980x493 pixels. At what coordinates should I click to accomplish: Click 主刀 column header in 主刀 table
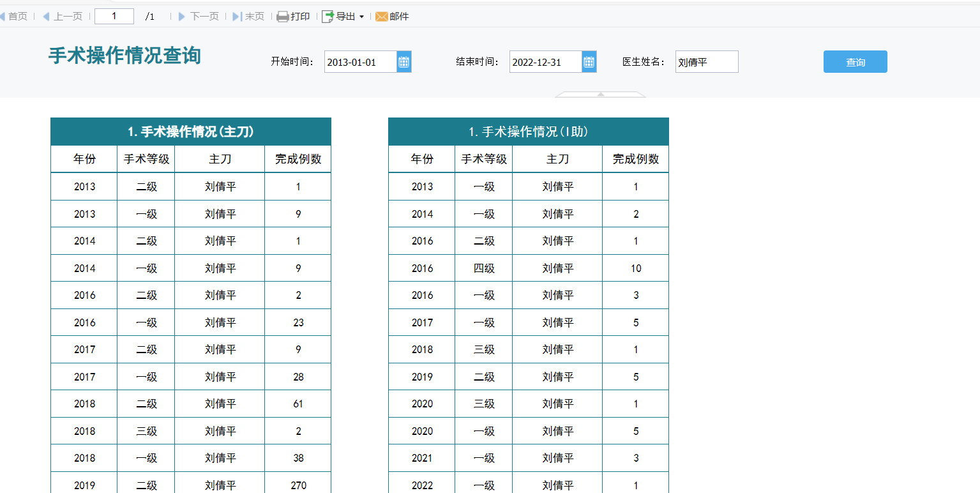(220, 159)
